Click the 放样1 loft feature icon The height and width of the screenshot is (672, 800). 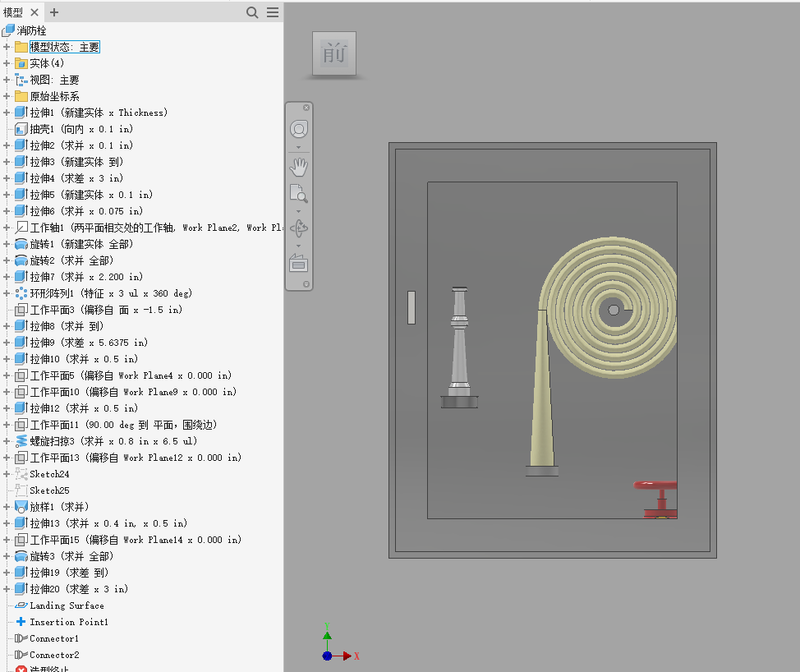coord(21,507)
